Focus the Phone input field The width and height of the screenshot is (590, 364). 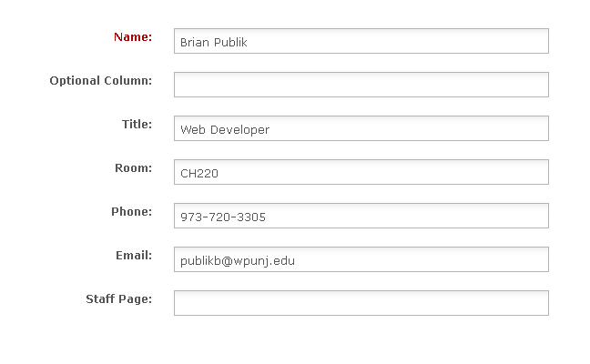tap(361, 216)
